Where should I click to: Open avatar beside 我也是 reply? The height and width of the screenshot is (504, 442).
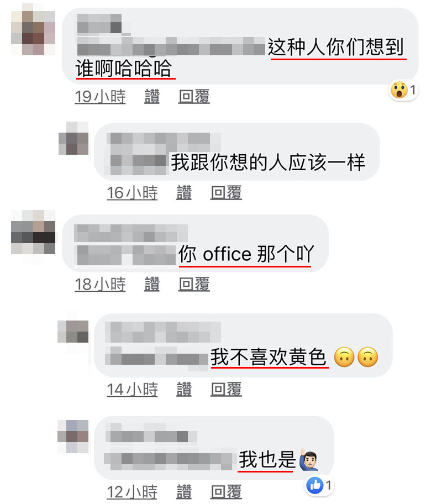(x=73, y=437)
